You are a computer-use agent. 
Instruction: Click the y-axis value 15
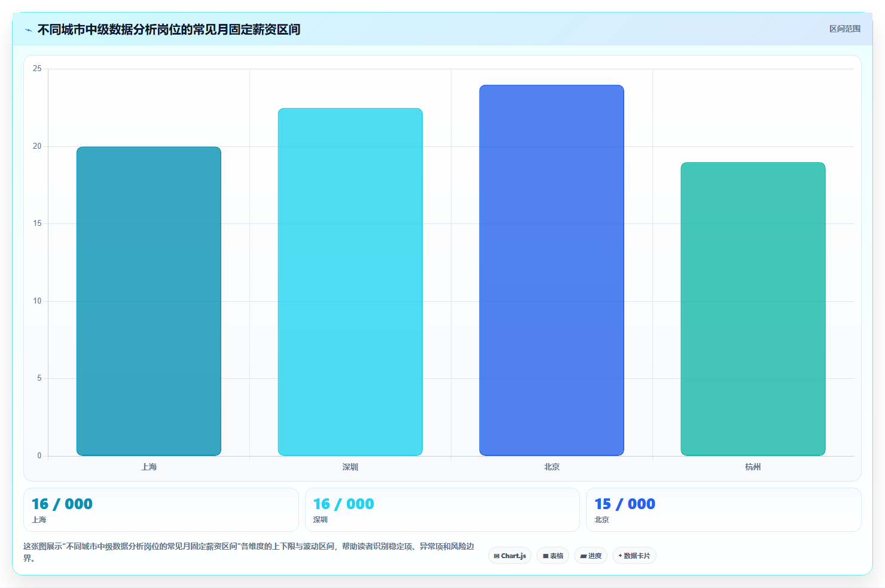pos(37,223)
